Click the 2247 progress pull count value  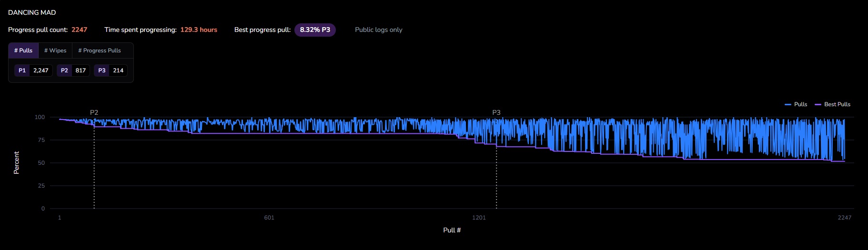click(x=80, y=30)
